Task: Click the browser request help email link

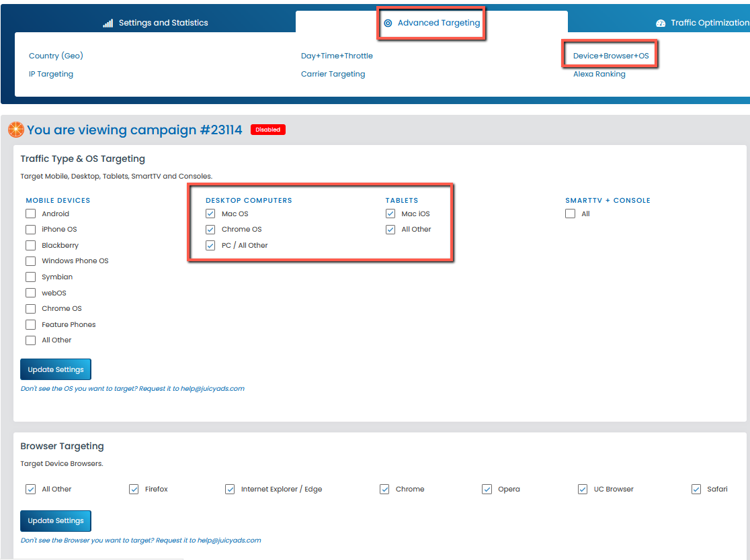Action: [x=229, y=541]
